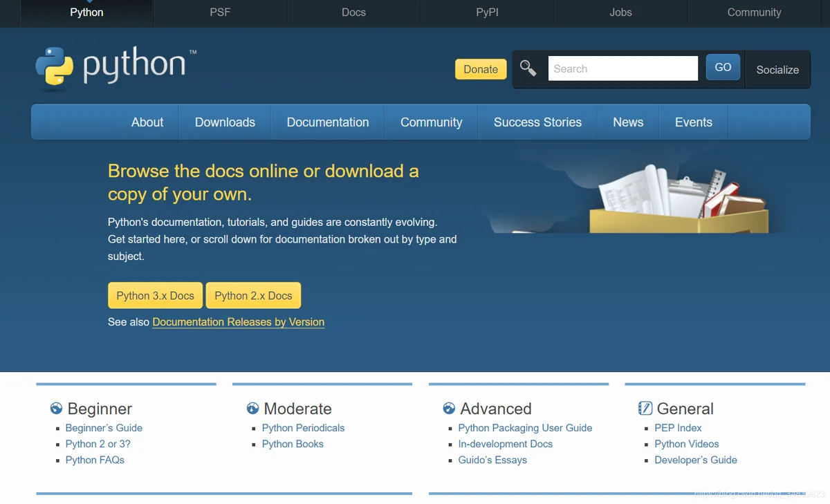Open the Python Periodicals link
This screenshot has width=830, height=504.
303,428
